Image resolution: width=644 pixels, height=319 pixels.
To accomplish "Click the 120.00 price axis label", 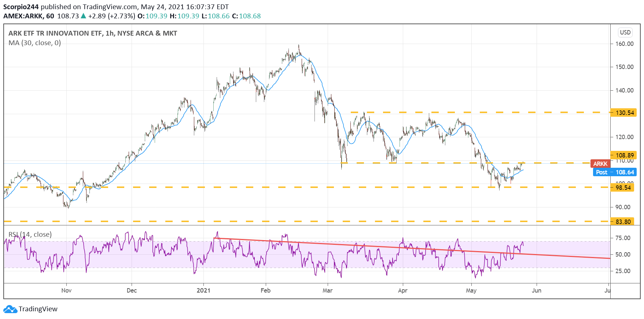I will tap(625, 137).
